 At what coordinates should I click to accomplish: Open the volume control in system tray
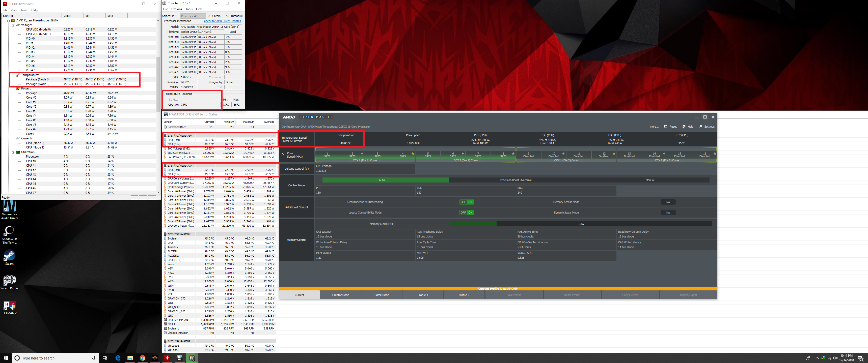[x=835, y=358]
